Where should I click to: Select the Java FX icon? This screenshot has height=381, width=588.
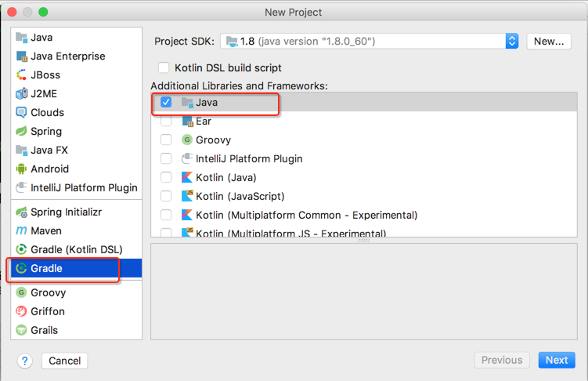pos(21,151)
